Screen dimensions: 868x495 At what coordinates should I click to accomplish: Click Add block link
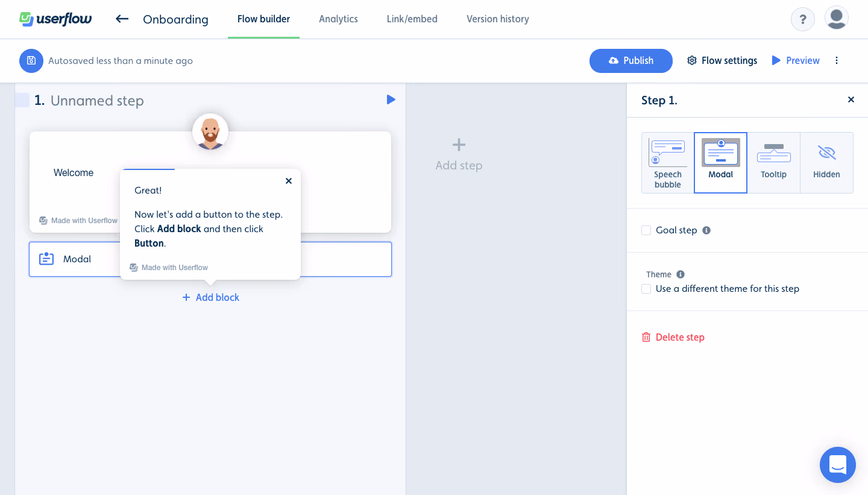(x=211, y=297)
